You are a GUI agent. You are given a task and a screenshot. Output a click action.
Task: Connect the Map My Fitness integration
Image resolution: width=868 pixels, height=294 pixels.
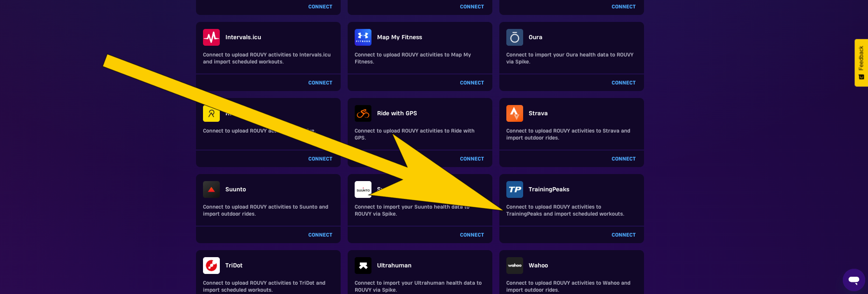click(x=472, y=83)
